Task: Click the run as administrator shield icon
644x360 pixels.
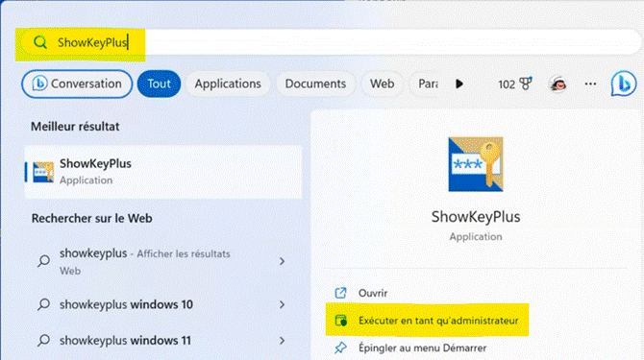Action: 341,321
